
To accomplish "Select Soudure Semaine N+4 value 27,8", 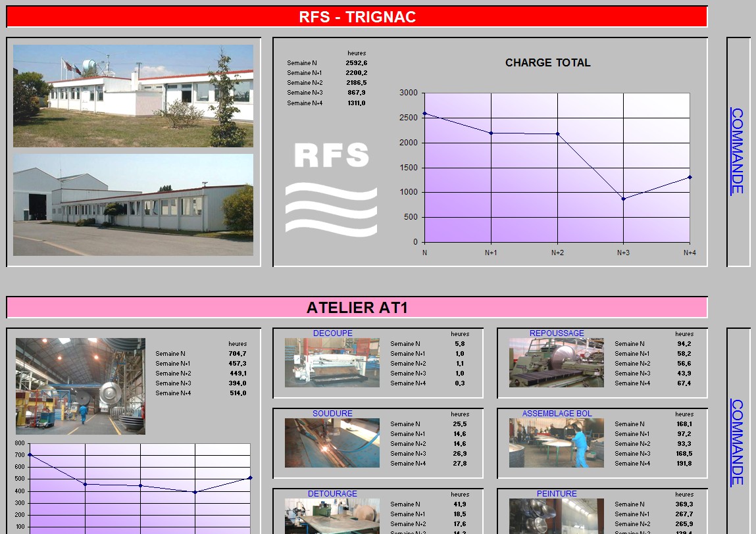I will coord(459,464).
